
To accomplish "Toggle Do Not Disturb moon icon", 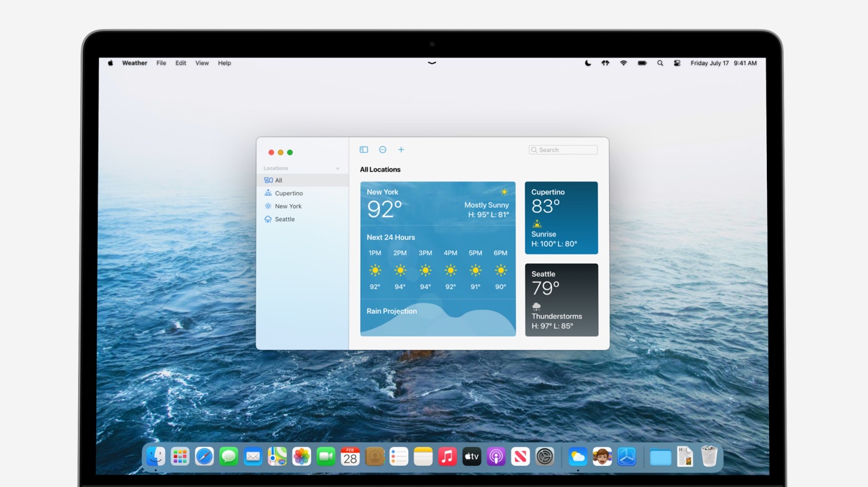I will pyautogui.click(x=587, y=63).
